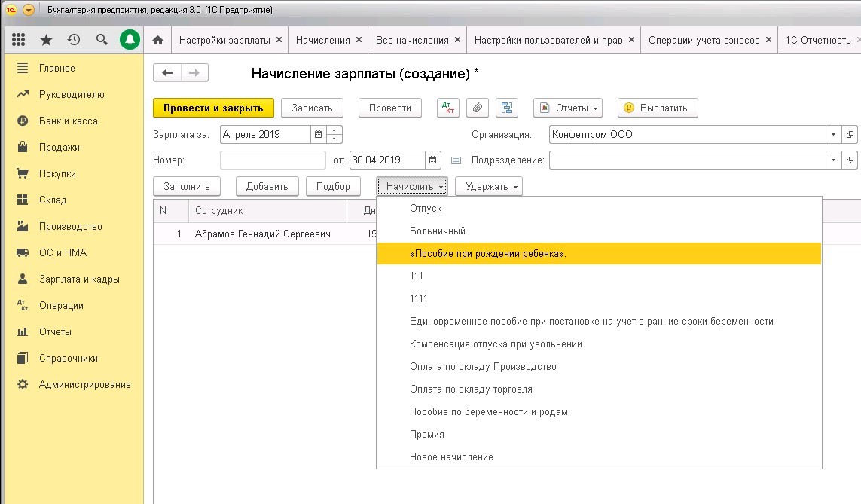Close the Настройки зарплаты tab
The width and height of the screenshot is (861, 504).
pyautogui.click(x=279, y=40)
